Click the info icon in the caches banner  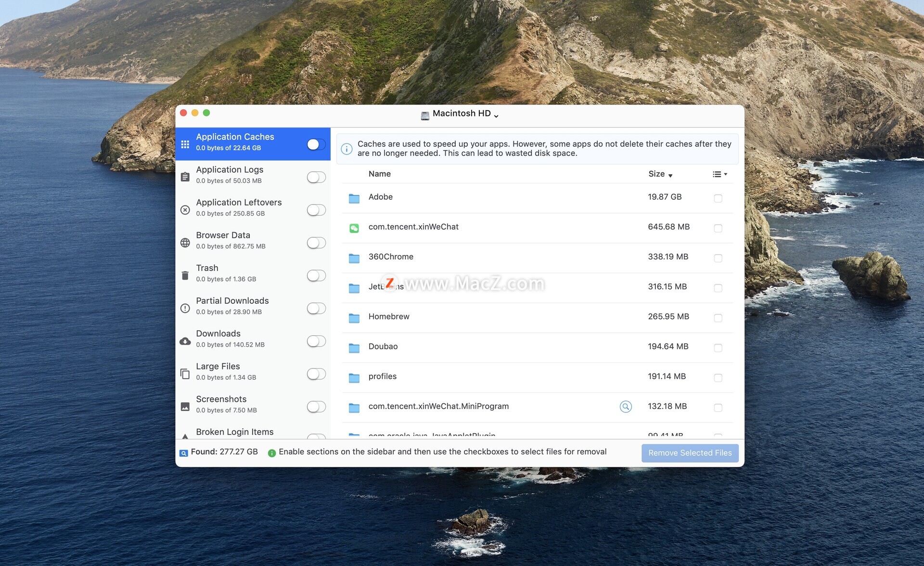pos(346,149)
